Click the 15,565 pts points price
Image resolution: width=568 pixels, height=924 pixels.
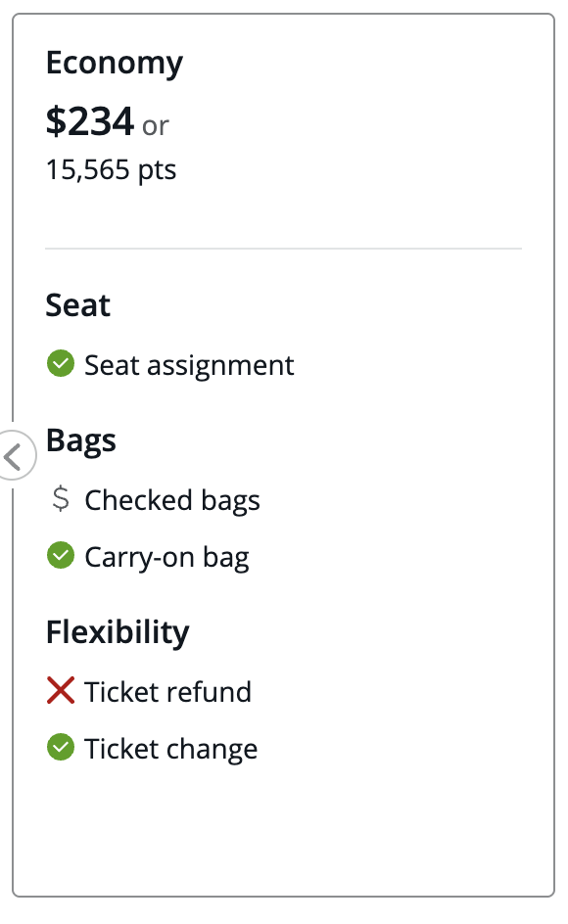(111, 170)
